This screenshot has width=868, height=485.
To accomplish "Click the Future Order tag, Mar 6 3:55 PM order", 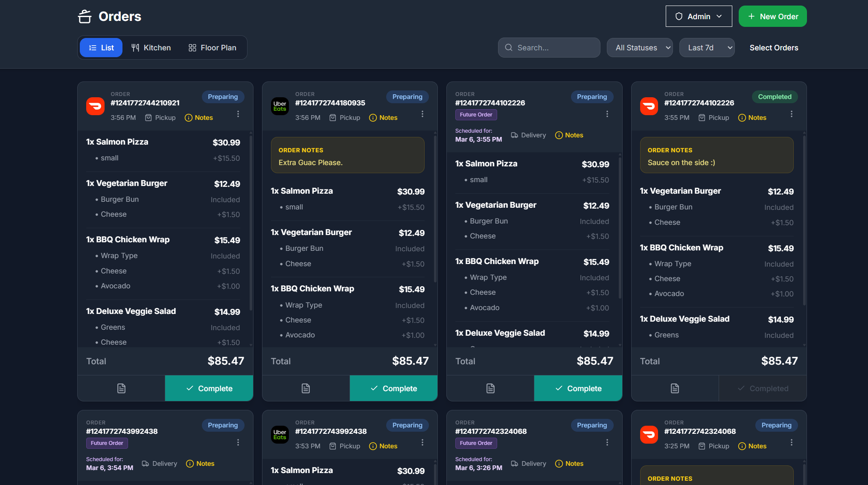I will pos(476,115).
